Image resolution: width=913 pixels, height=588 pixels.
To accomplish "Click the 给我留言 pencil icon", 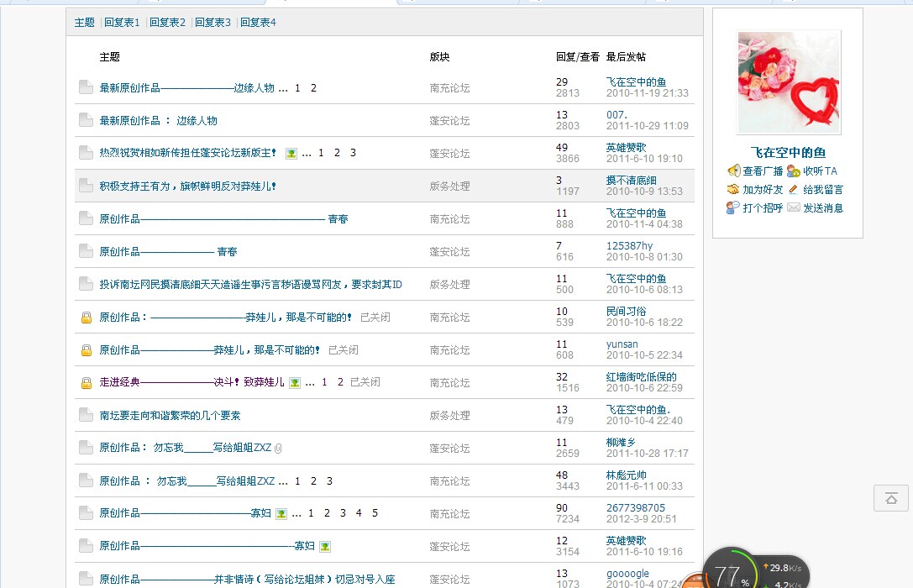I will pos(793,190).
